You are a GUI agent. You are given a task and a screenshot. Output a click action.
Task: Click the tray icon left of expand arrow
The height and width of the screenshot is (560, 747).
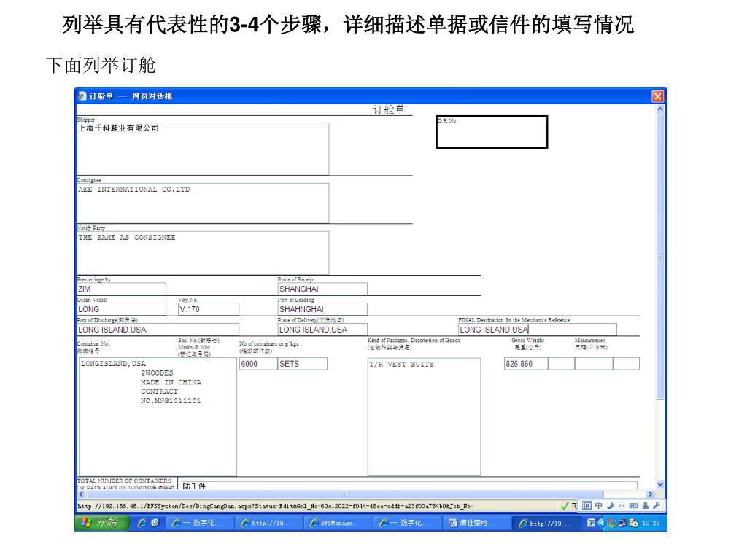tap(591, 523)
